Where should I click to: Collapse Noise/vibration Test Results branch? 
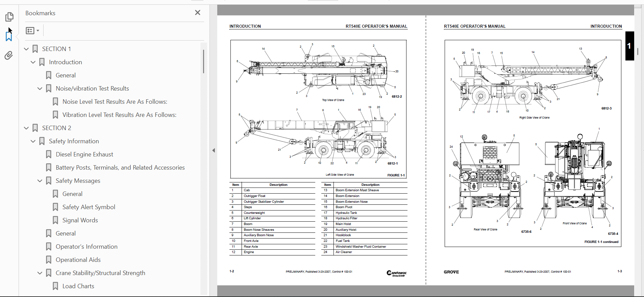pyautogui.click(x=40, y=89)
